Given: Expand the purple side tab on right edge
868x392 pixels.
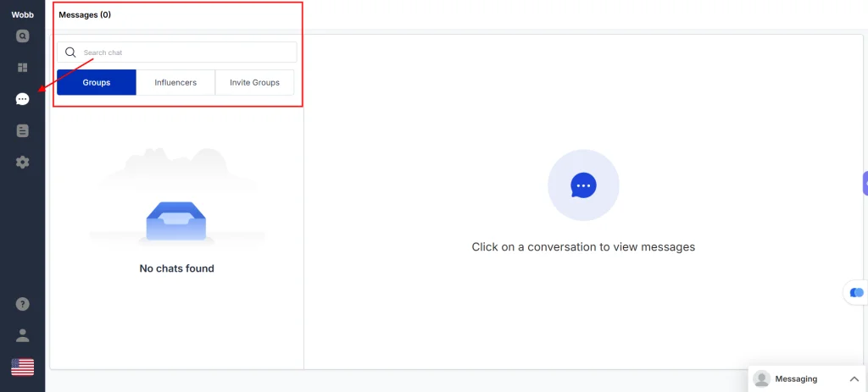Looking at the screenshot, I should (x=865, y=184).
